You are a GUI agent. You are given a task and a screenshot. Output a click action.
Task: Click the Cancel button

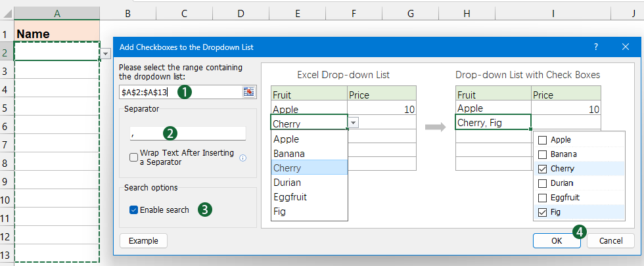[610, 241]
